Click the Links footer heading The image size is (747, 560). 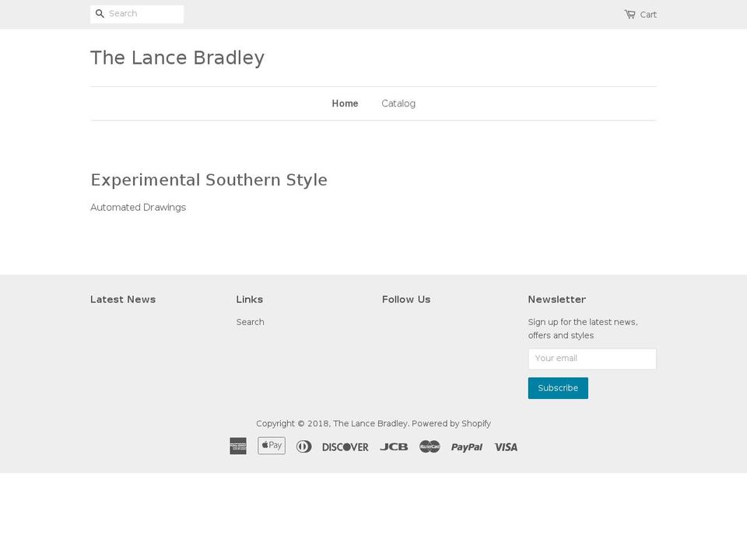point(250,299)
